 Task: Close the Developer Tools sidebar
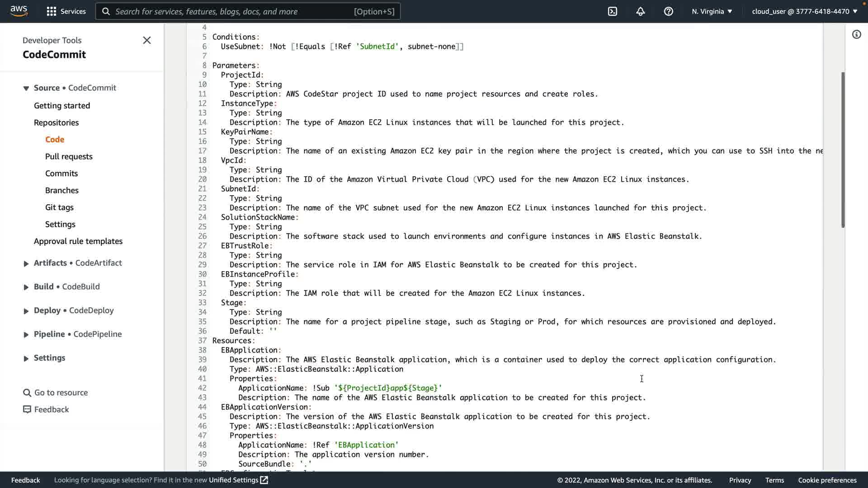point(146,40)
